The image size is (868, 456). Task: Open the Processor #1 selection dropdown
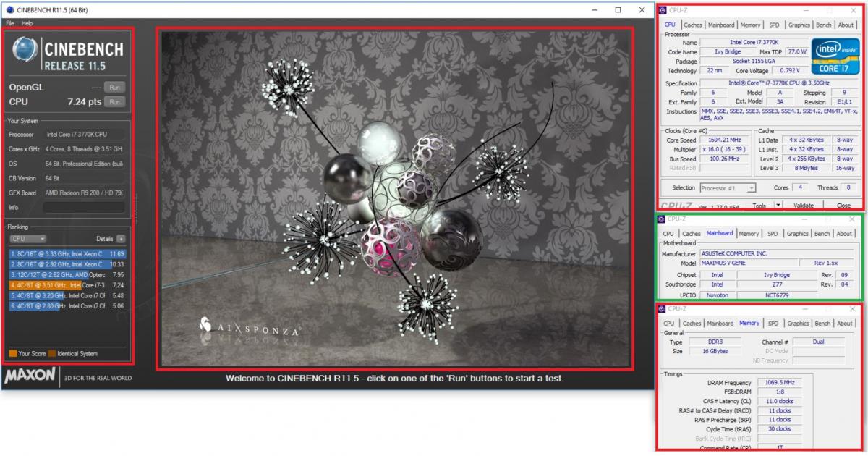728,188
